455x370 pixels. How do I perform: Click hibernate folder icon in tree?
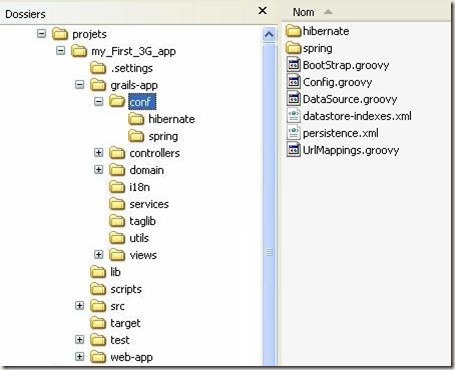[x=136, y=119]
